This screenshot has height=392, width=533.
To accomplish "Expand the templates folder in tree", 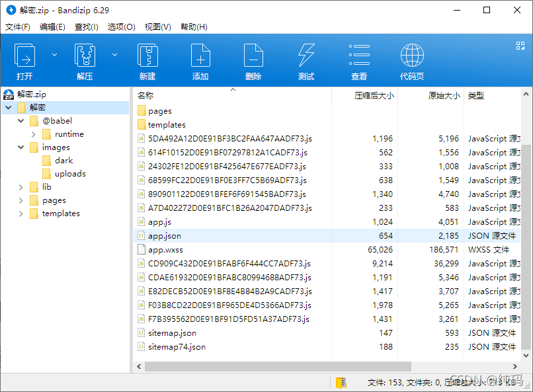I will [21, 214].
